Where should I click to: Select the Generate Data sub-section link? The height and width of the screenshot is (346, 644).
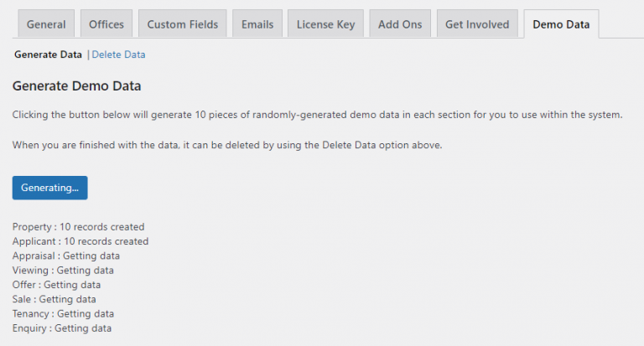tap(47, 54)
